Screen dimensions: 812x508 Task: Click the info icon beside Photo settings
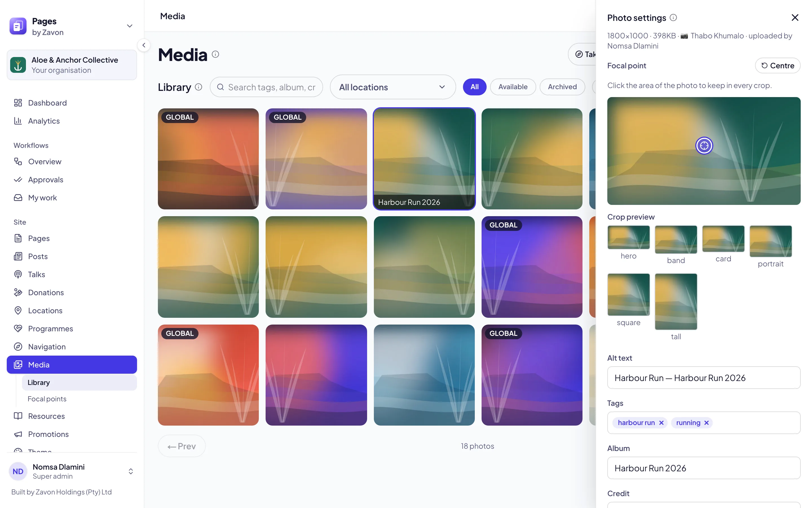coord(673,17)
